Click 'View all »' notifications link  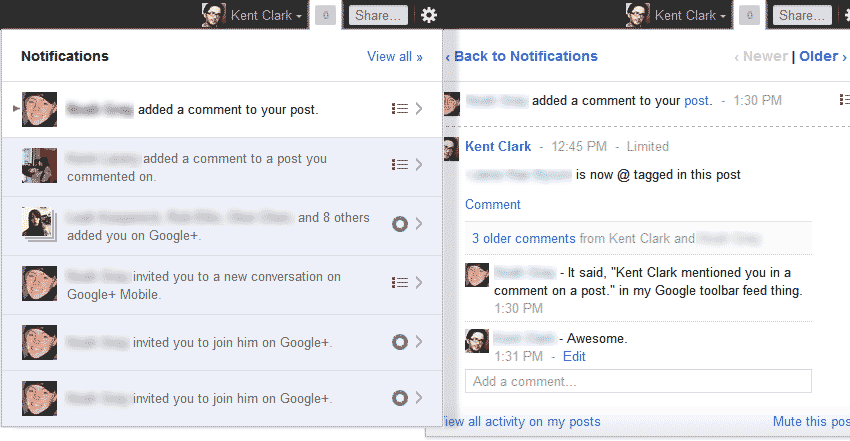[395, 56]
